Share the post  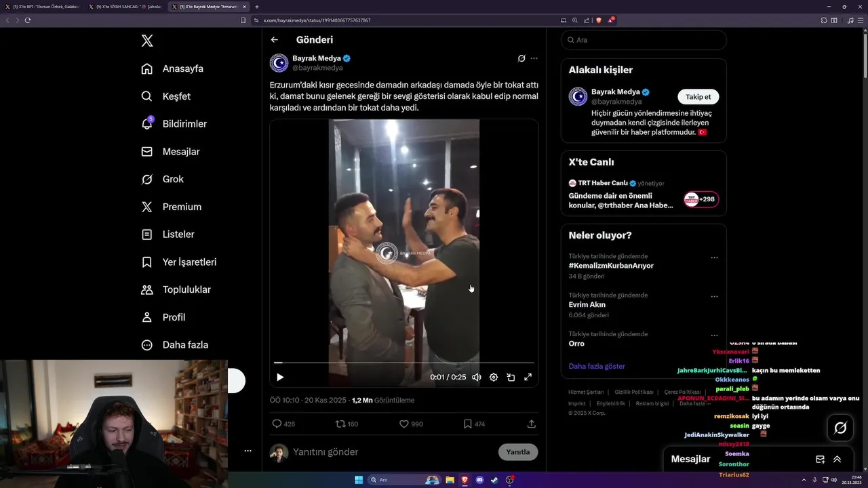pos(532,424)
